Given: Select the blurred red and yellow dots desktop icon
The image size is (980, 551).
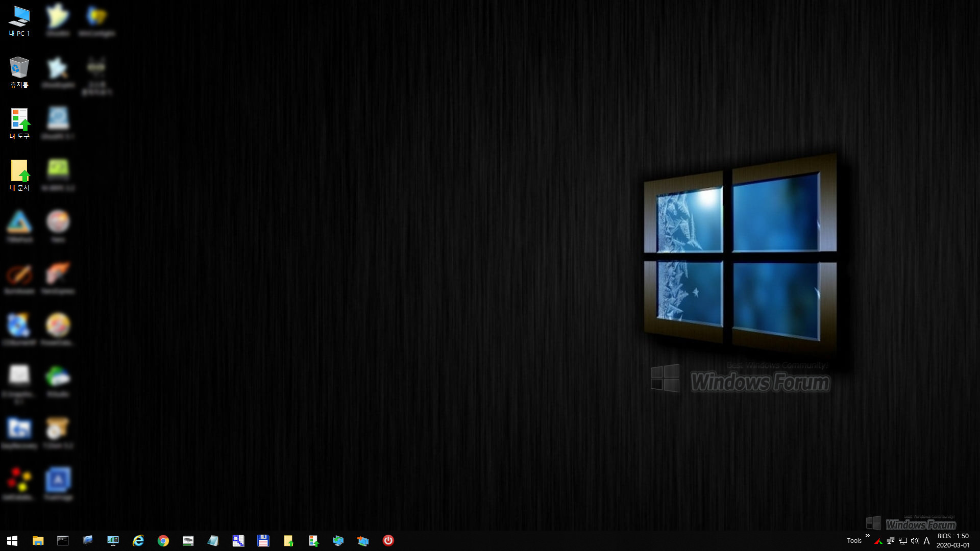Looking at the screenshot, I should pyautogui.click(x=19, y=484).
